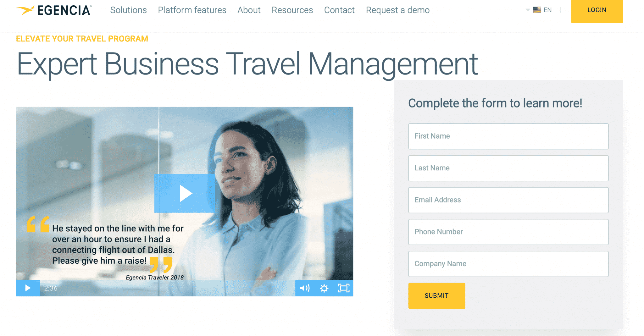Screen dimensions: 644x336
Task: Open the Platform features menu
Action: [192, 10]
